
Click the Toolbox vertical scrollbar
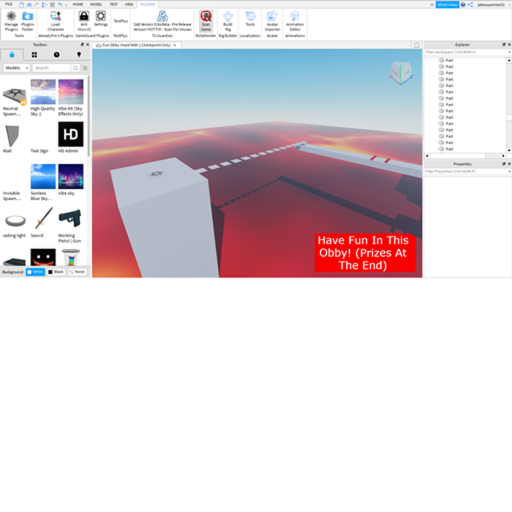coord(89,116)
